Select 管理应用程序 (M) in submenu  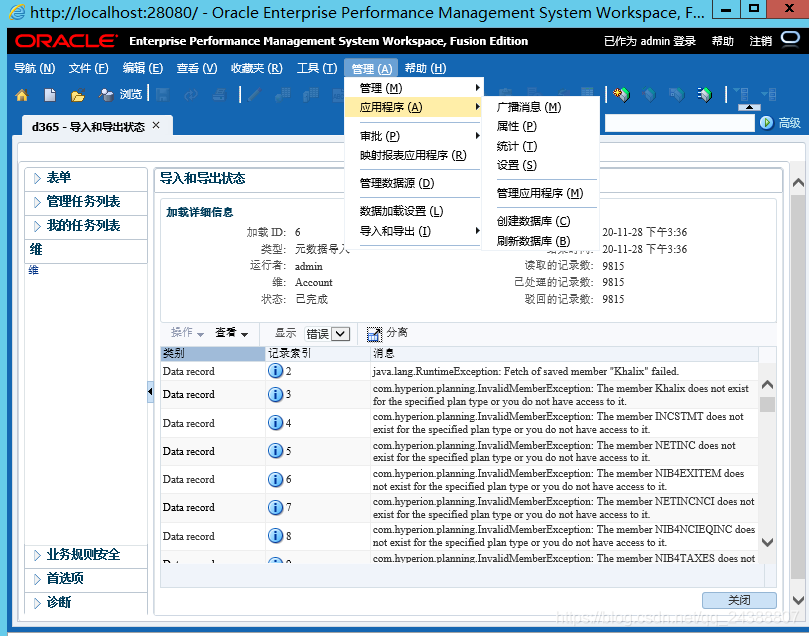[x=541, y=193]
